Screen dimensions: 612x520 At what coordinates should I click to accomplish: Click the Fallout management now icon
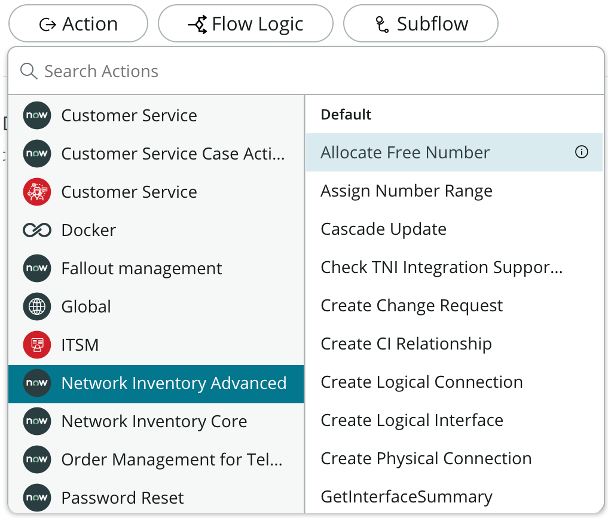click(37, 268)
